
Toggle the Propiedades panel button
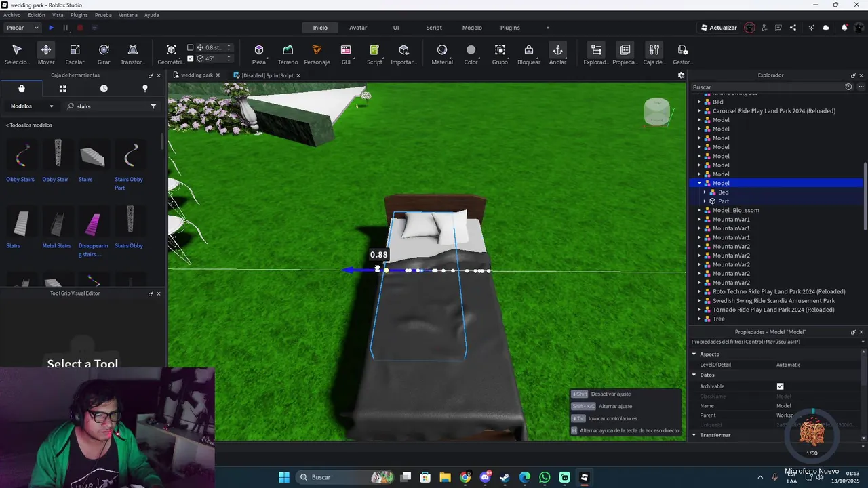pyautogui.click(x=625, y=54)
